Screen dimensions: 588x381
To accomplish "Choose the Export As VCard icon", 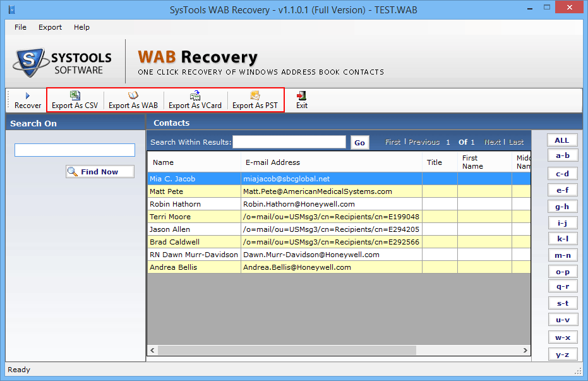I will coord(195,98).
